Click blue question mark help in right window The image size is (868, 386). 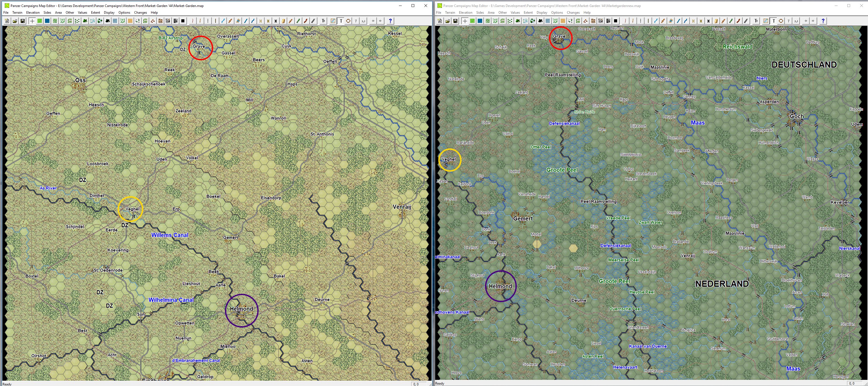pos(823,21)
